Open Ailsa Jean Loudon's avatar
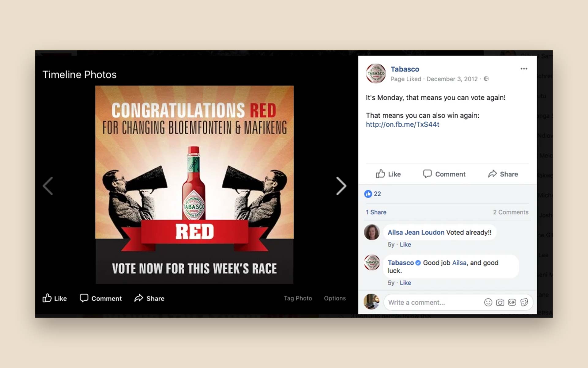Screen dimensions: 588x368 pyautogui.click(x=372, y=232)
